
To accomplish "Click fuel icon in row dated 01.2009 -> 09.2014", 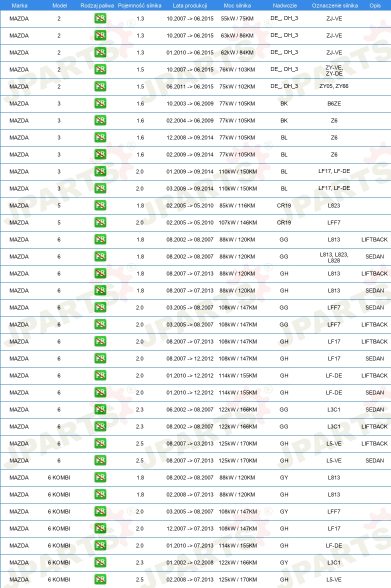I will pyautogui.click(x=100, y=171).
